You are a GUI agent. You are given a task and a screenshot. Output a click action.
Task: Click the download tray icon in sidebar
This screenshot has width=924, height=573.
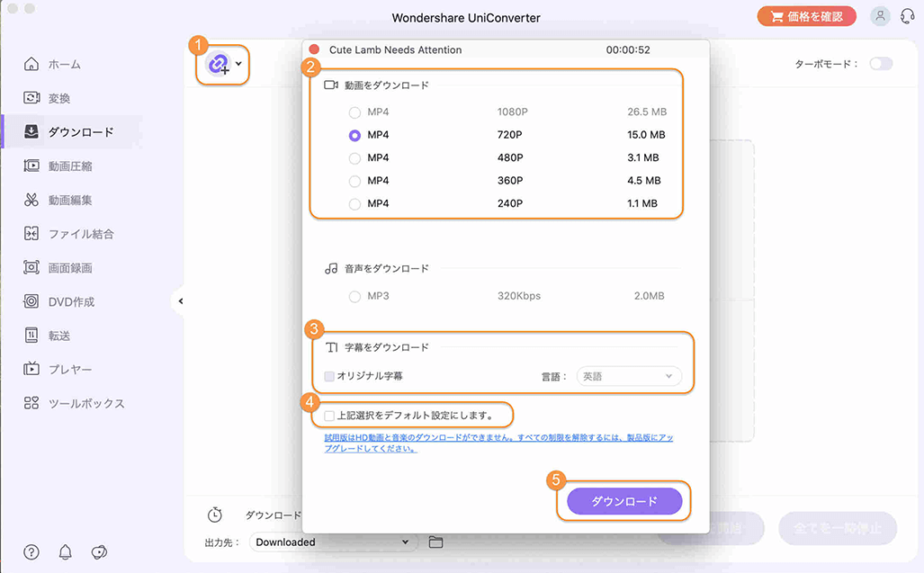[x=31, y=131]
